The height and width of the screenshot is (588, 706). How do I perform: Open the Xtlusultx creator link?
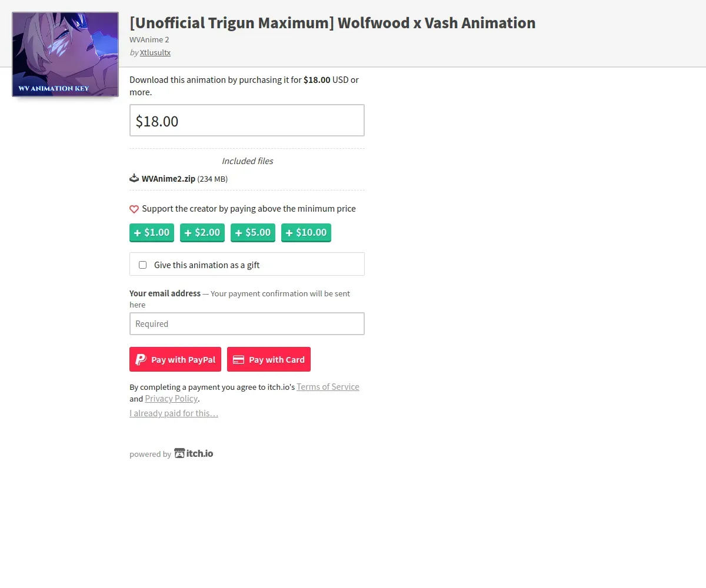pyautogui.click(x=155, y=52)
